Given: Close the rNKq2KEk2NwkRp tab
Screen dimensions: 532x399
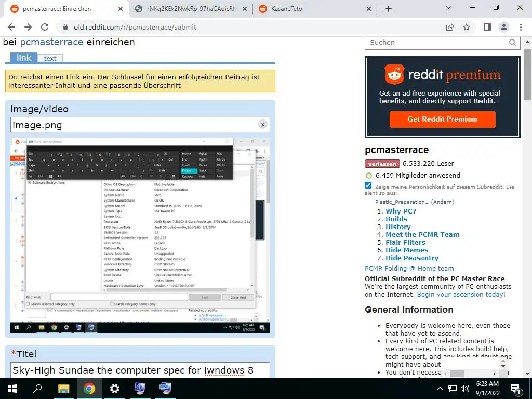Looking at the screenshot, I should point(245,9).
